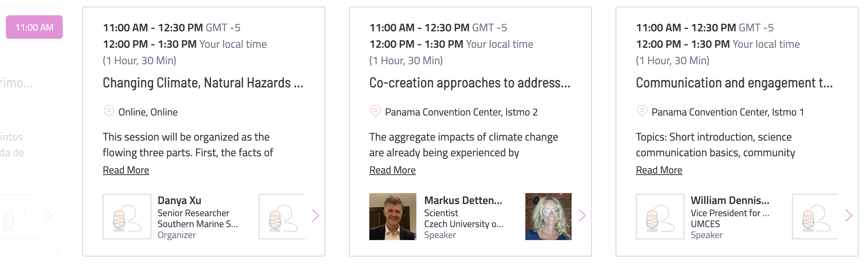The width and height of the screenshot is (868, 271).
Task: Click the location pin beside Istmo 2
Action: [x=375, y=111]
